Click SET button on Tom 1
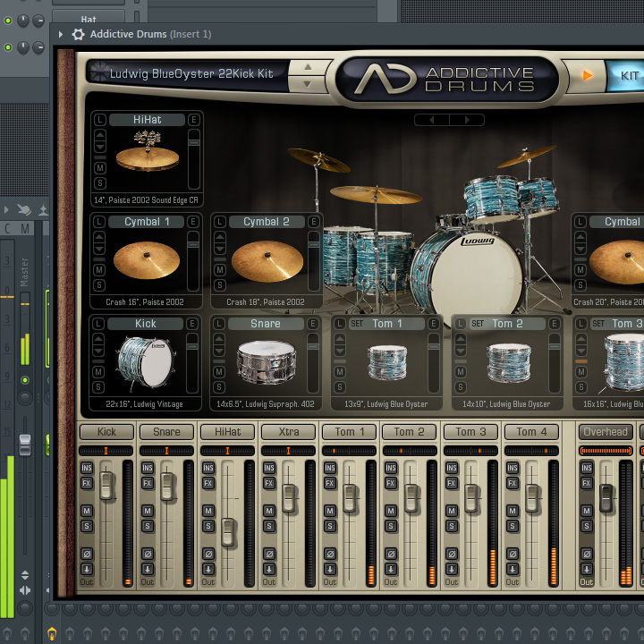 357,324
